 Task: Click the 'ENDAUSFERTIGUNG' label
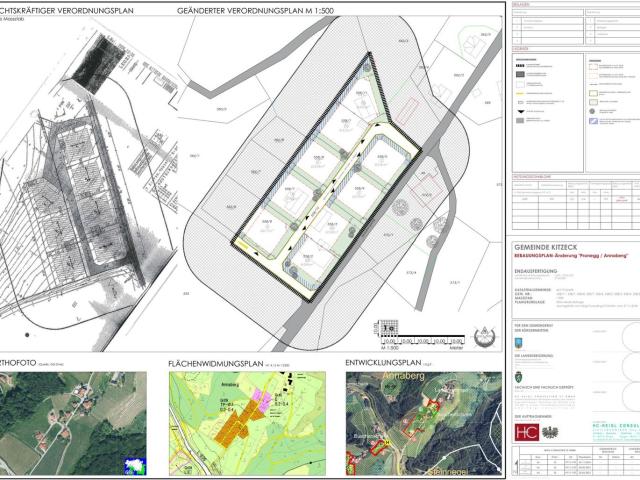tap(536, 271)
